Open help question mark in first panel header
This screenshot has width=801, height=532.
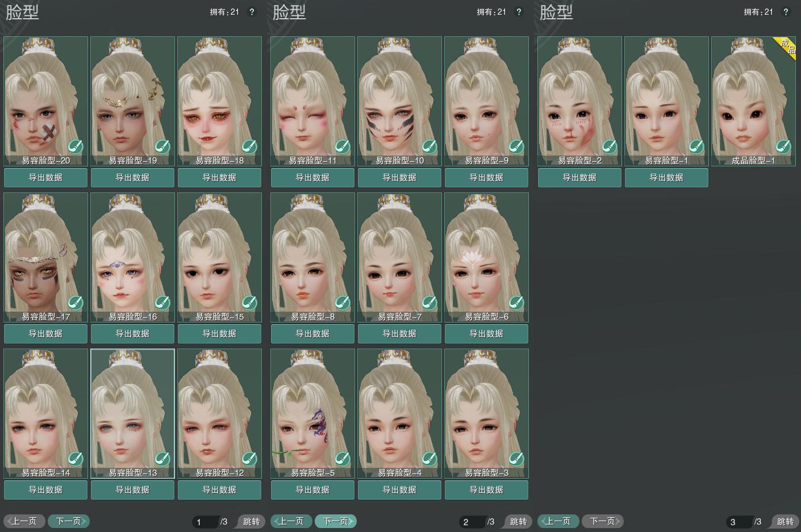252,12
